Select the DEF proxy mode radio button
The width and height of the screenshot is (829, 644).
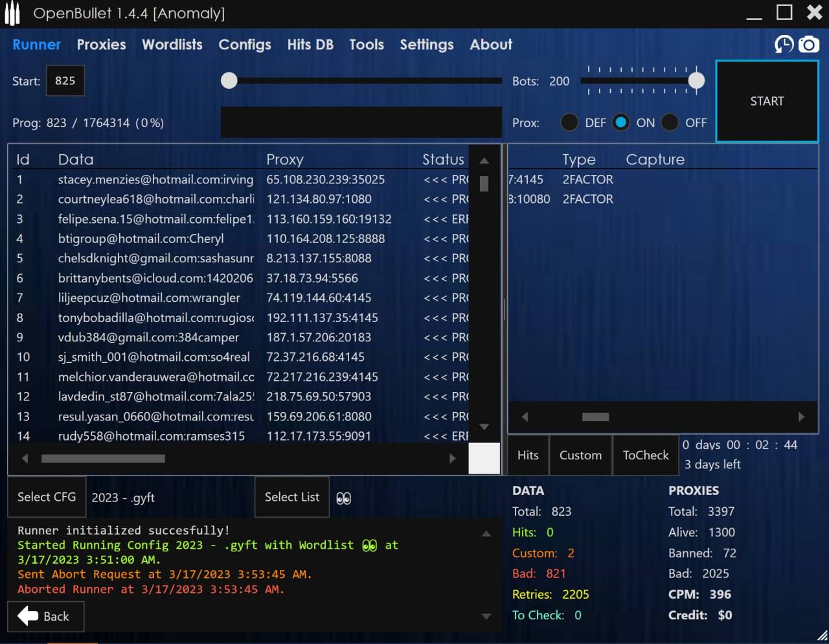[x=569, y=122]
